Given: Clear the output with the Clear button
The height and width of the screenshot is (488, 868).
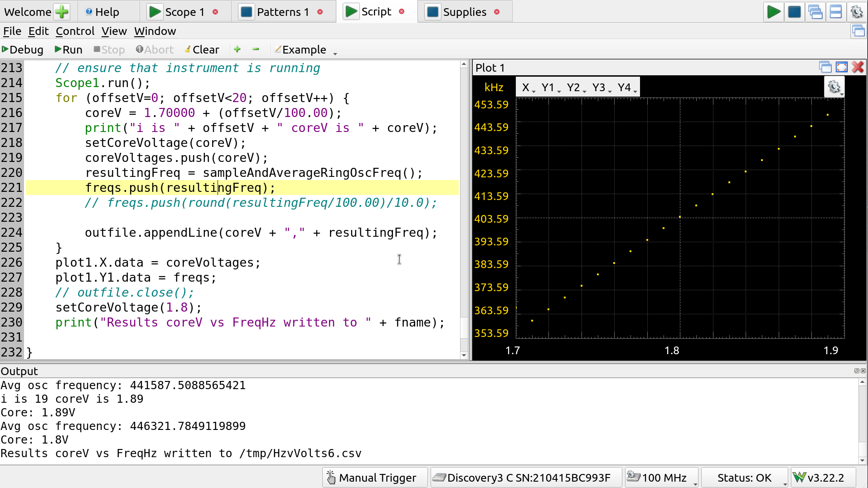Looking at the screenshot, I should tap(202, 49).
